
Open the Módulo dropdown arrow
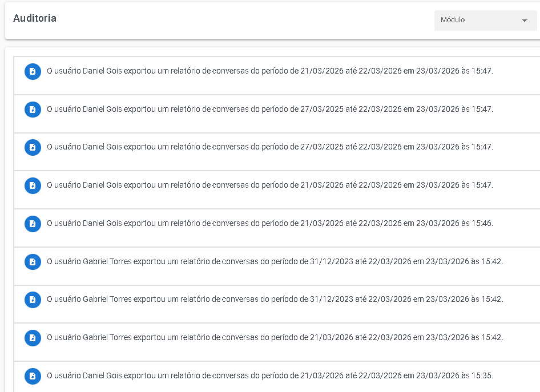pos(524,21)
